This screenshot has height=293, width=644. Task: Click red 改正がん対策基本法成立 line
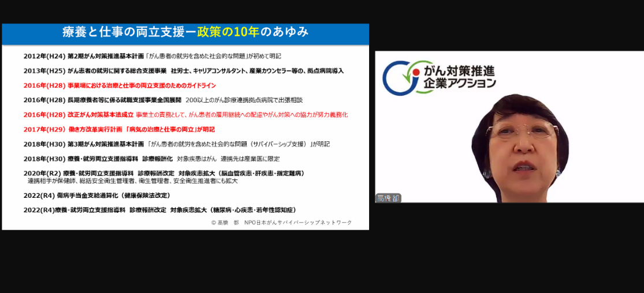click(x=185, y=115)
